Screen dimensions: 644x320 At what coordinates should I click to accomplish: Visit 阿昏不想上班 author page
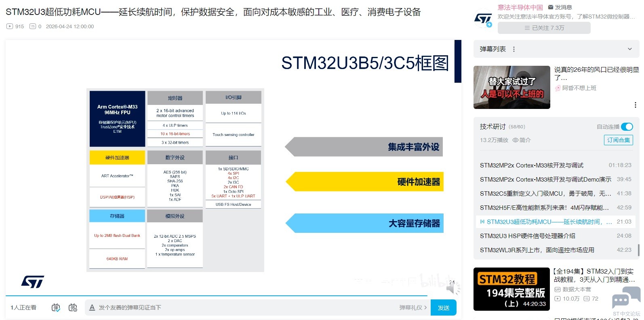click(579, 88)
